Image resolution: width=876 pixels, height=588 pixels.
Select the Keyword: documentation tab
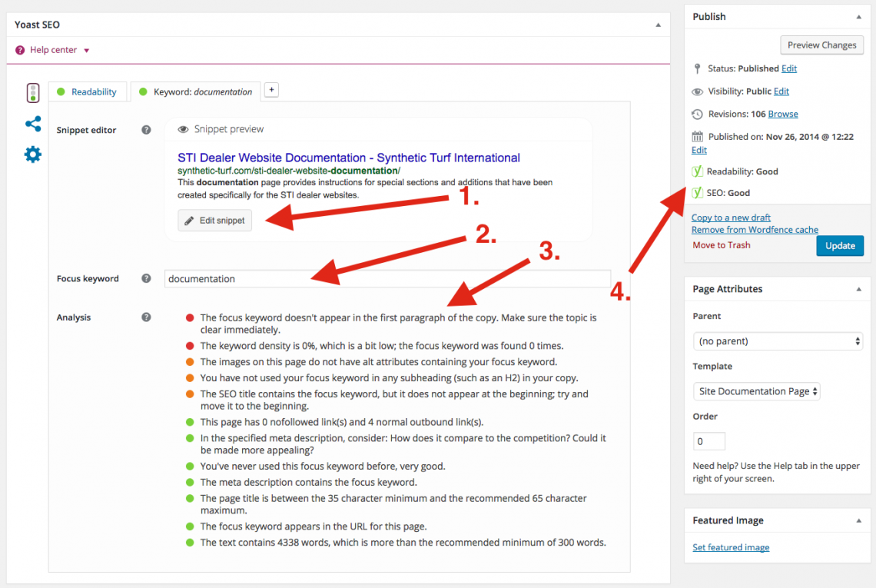(x=195, y=91)
